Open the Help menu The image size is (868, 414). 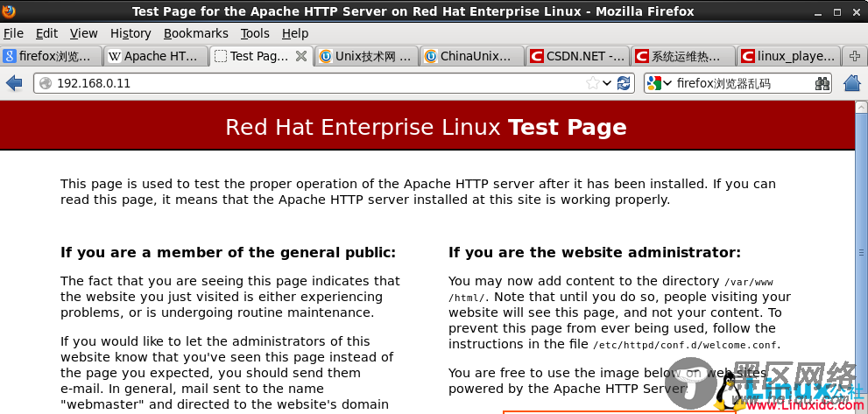pos(295,34)
